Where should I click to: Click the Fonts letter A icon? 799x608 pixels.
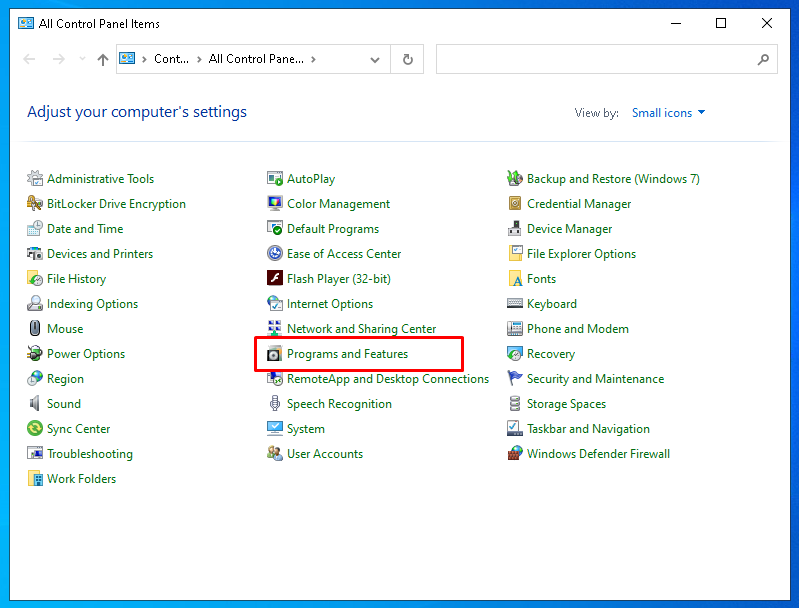(x=515, y=278)
